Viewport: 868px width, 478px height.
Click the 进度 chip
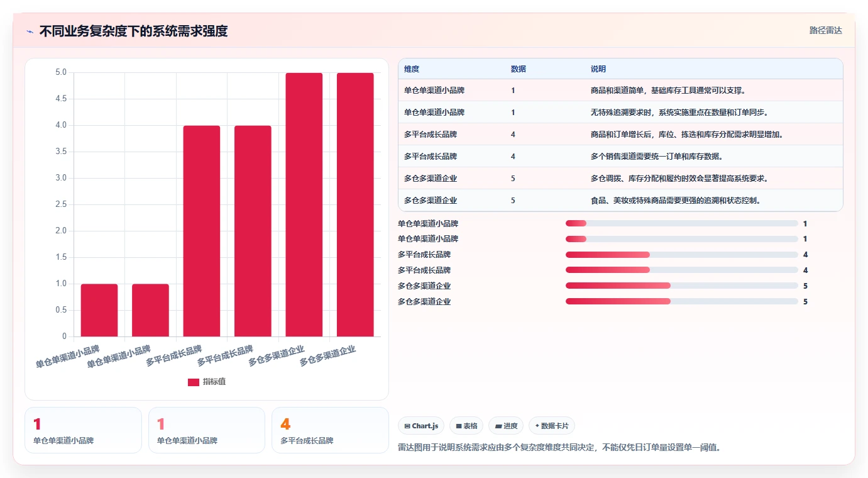pos(506,426)
